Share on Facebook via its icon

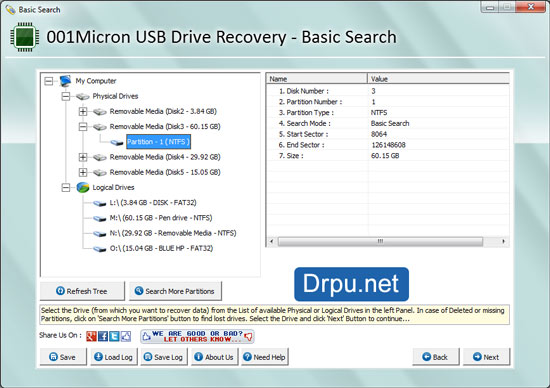coord(103,336)
